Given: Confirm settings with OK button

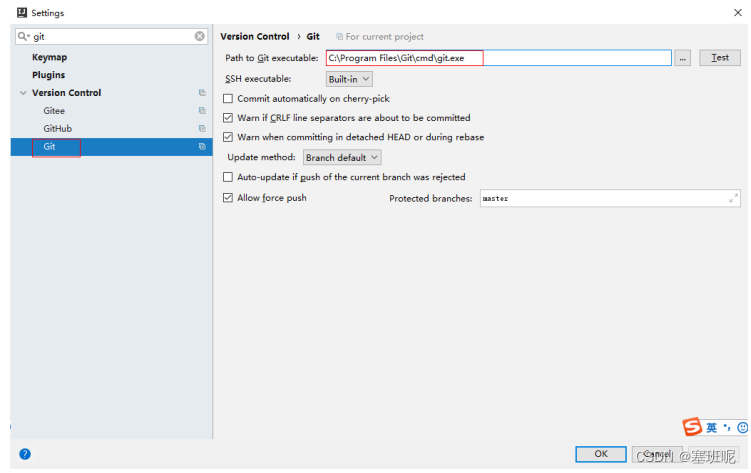Looking at the screenshot, I should [601, 454].
